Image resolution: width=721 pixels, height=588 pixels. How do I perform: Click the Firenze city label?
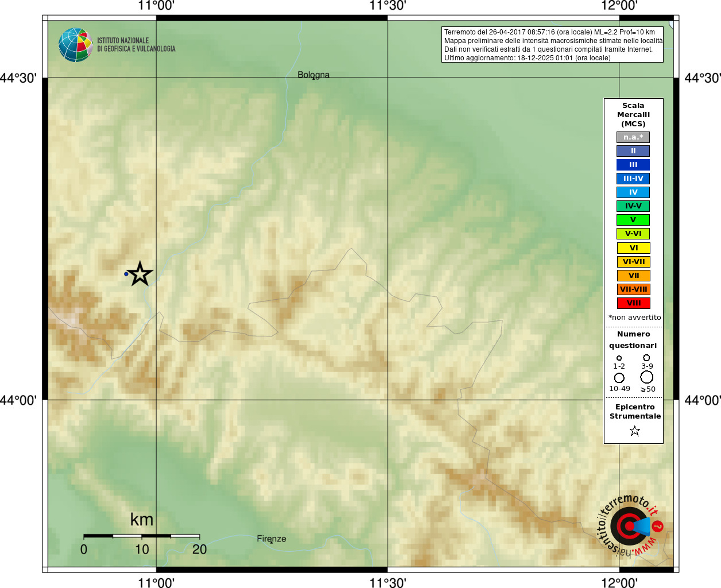tap(272, 539)
